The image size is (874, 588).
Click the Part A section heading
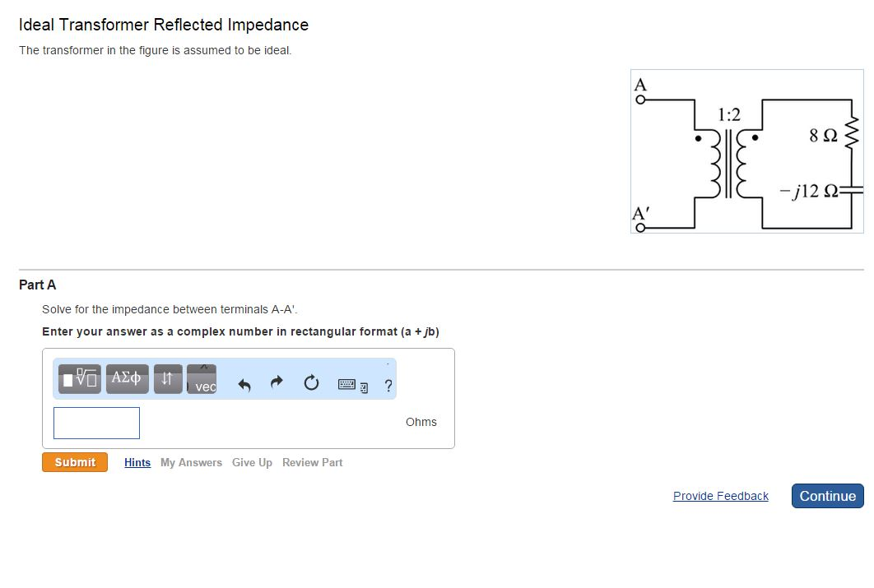37,285
